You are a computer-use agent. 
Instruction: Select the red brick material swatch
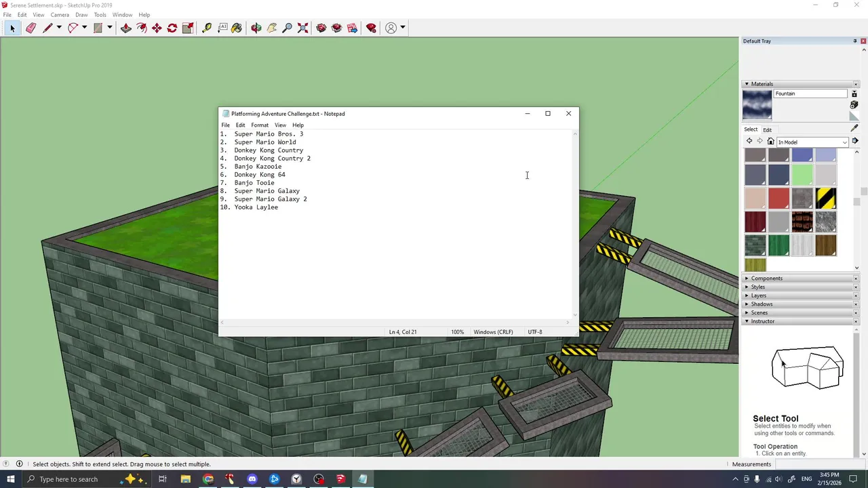point(802,222)
